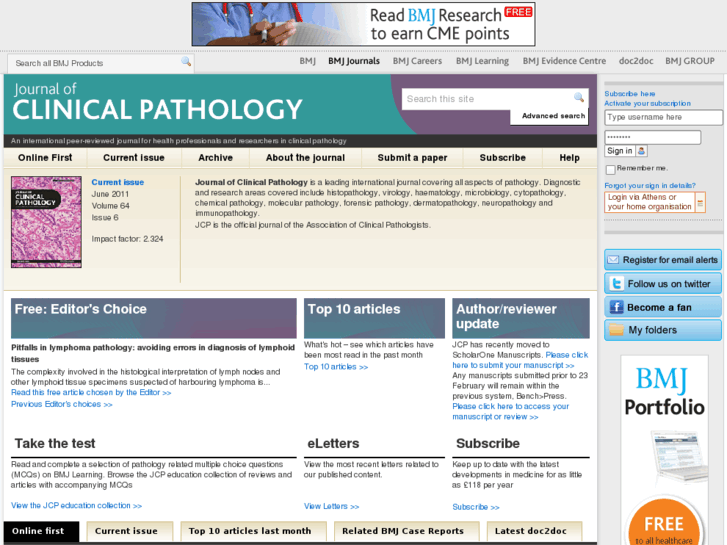This screenshot has height=545, width=727.
Task: Click Previous Editor's choices link
Action: (x=62, y=404)
